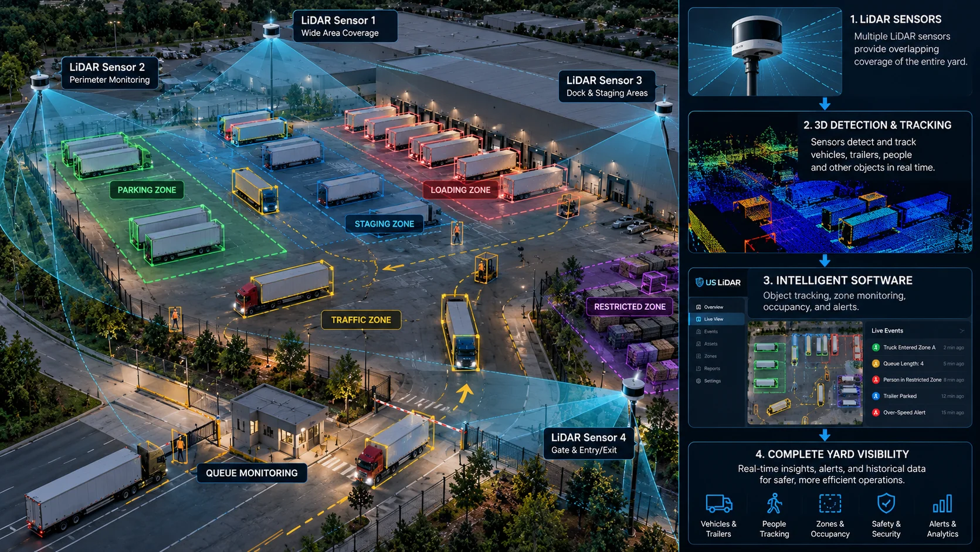980x552 pixels.
Task: Click the '4. COMPLETE YARD VISIBILITY' heading
Action: 832,454
